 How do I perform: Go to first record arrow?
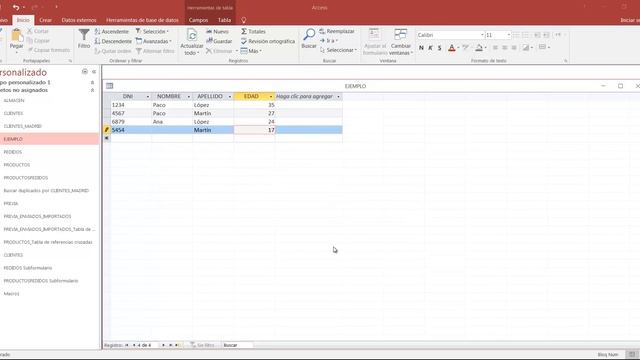tap(127, 345)
